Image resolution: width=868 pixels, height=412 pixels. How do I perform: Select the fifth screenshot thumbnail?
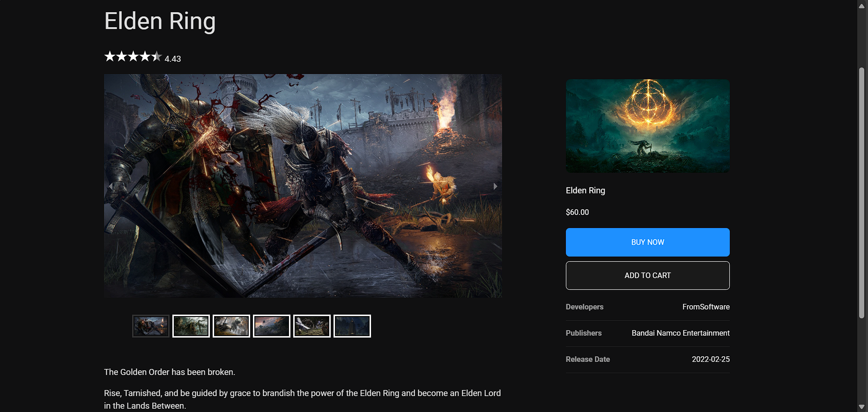click(312, 326)
